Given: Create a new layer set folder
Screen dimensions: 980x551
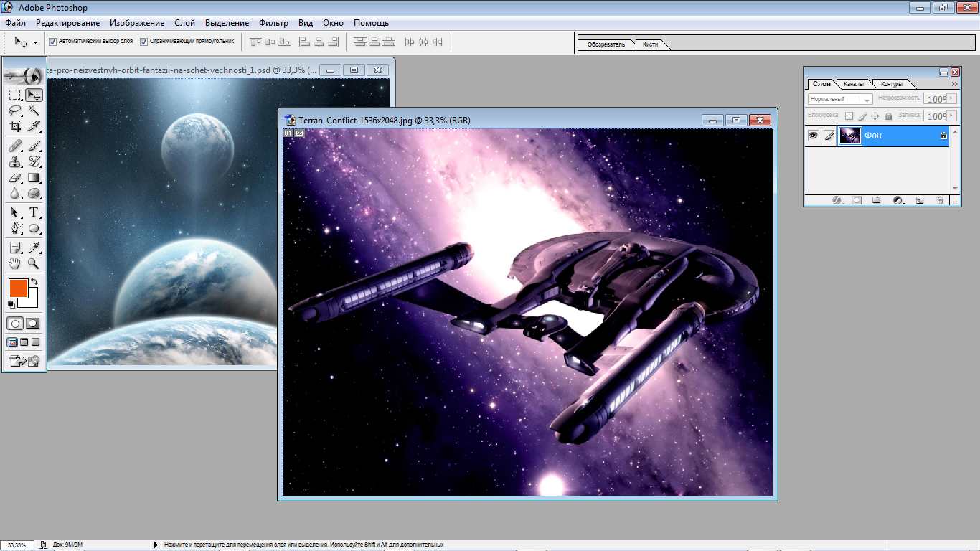Looking at the screenshot, I should [876, 201].
